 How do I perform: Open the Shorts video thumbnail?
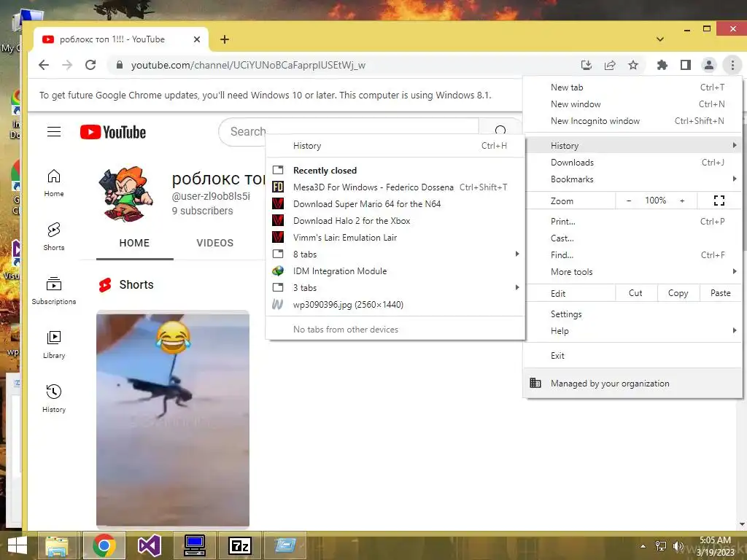(172, 419)
